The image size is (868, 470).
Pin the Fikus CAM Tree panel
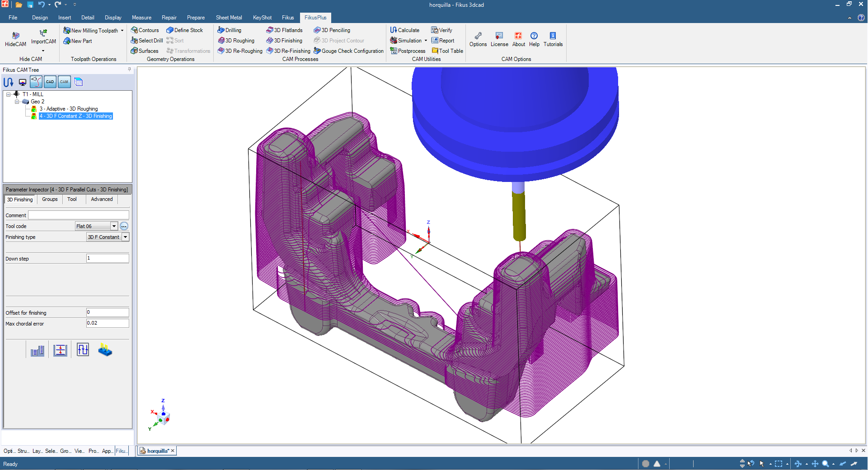129,69
